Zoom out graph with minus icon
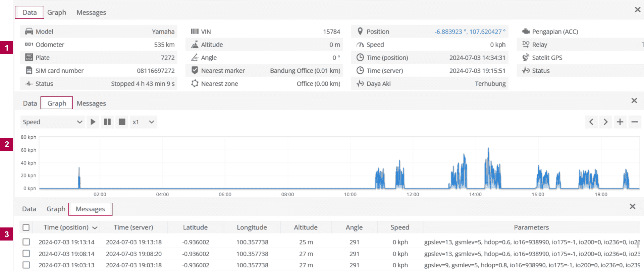This screenshot has width=644, height=271. [635, 122]
